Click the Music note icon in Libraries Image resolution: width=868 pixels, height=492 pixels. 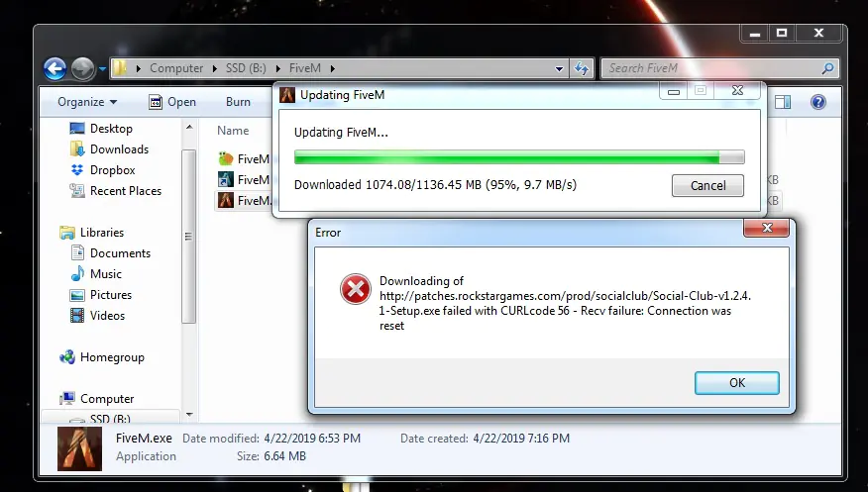[77, 273]
